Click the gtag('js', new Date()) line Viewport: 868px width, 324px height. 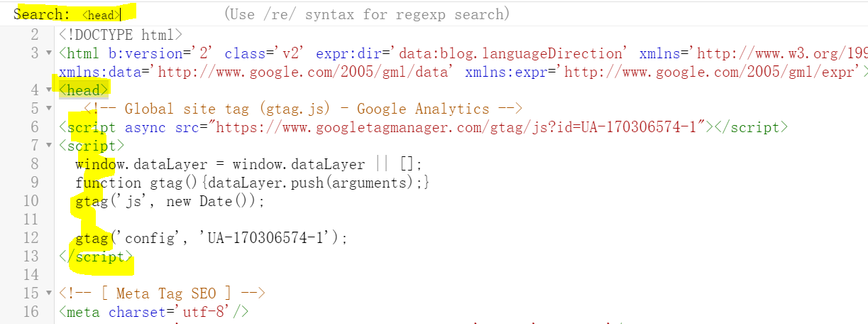170,201
